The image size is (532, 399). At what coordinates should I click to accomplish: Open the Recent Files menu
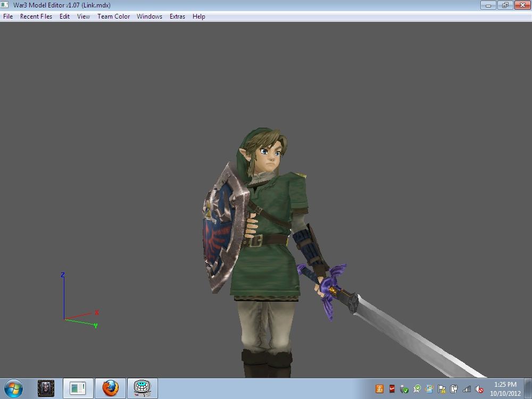click(x=36, y=16)
